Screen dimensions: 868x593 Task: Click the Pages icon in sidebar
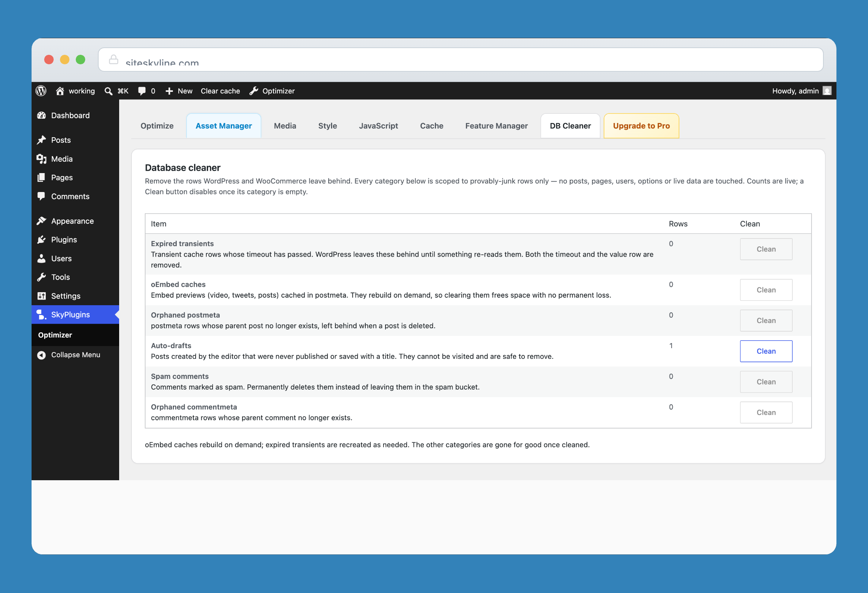pos(41,177)
